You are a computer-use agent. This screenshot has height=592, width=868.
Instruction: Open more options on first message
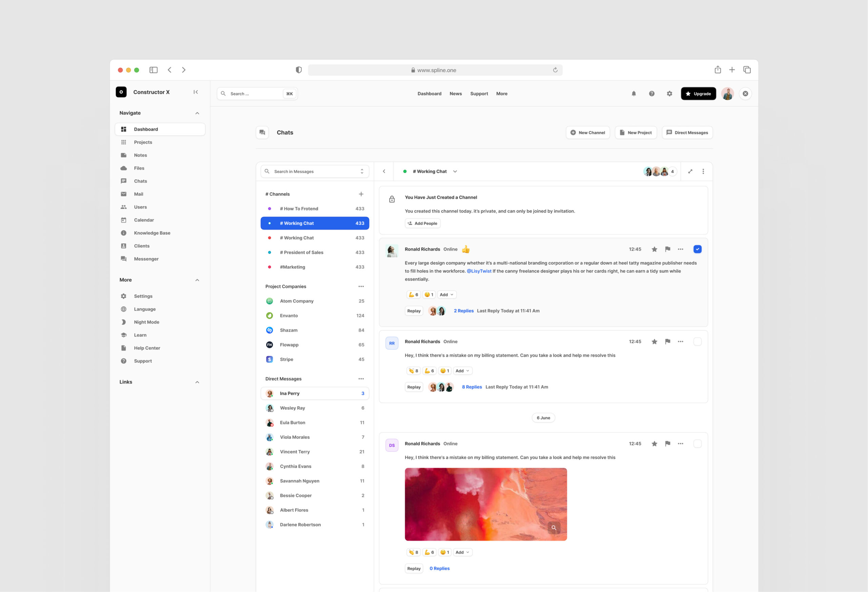pos(680,249)
